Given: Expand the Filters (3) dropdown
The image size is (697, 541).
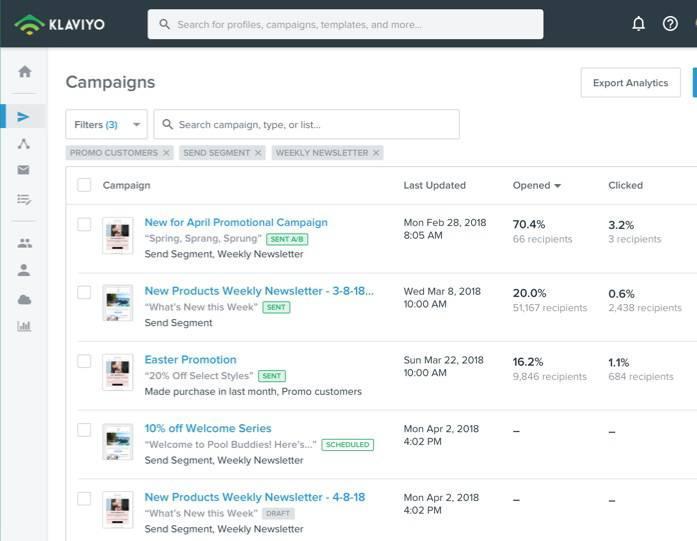Looking at the screenshot, I should click(106, 125).
